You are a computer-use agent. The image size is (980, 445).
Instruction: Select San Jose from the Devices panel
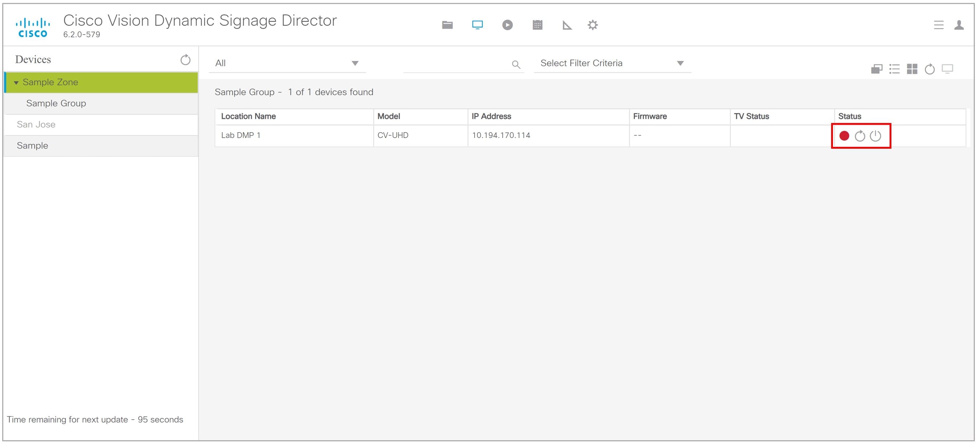36,124
